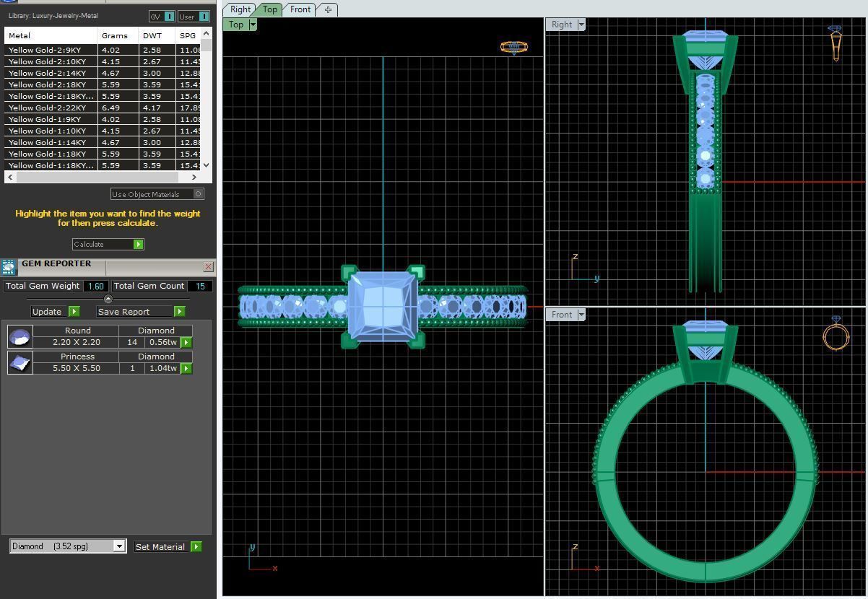Click the Update button

pos(49,311)
